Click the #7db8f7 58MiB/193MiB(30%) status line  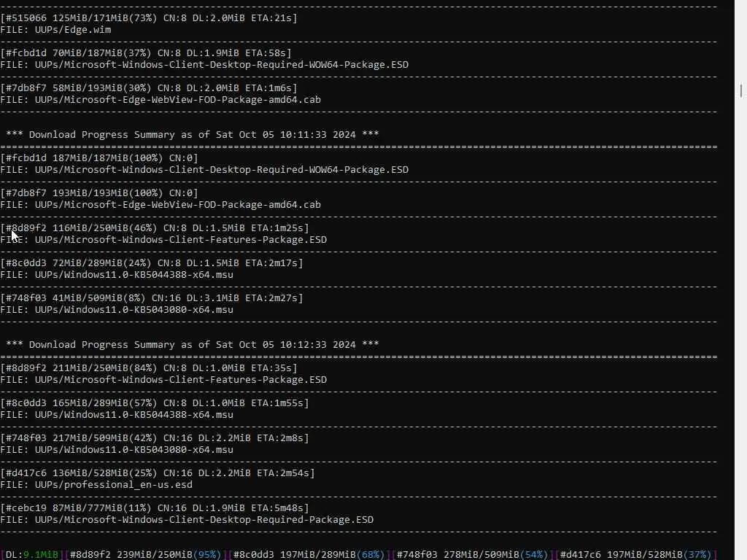tap(149, 88)
